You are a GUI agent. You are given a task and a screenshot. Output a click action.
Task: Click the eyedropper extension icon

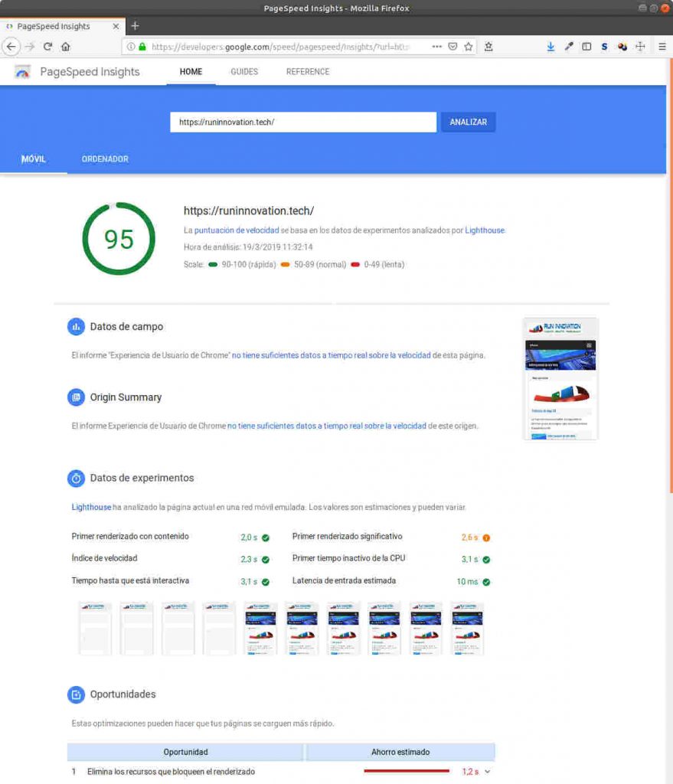[x=569, y=47]
